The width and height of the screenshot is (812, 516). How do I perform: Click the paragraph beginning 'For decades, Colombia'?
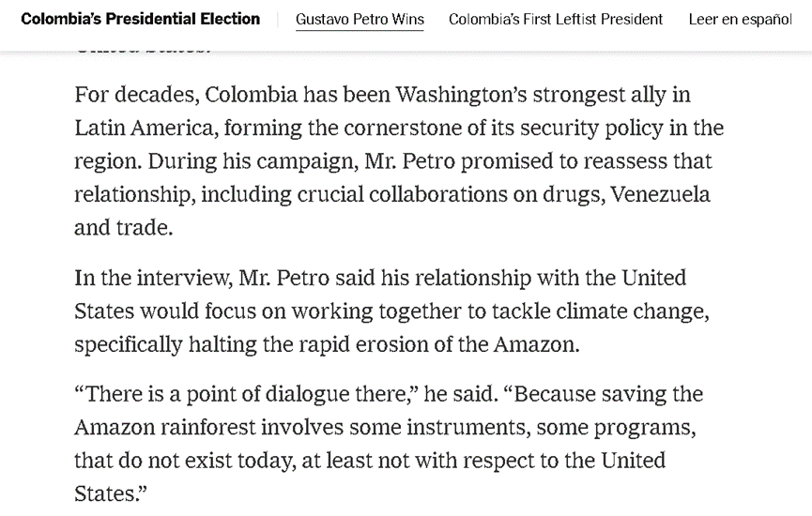pos(399,160)
